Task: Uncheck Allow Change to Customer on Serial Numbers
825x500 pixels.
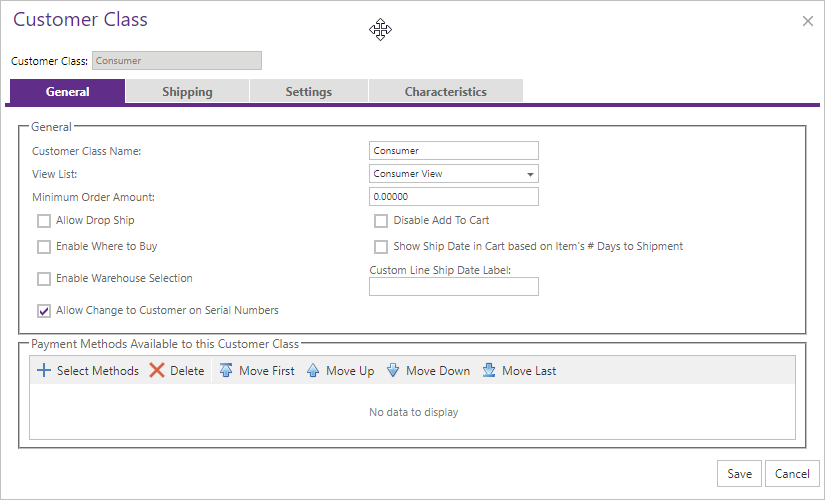Action: coord(44,311)
